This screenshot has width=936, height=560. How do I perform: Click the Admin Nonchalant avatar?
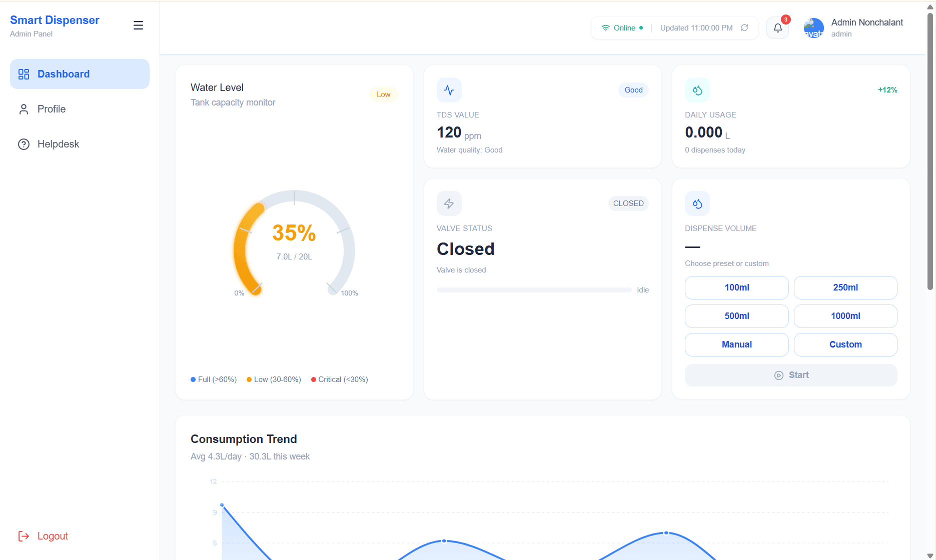[814, 28]
